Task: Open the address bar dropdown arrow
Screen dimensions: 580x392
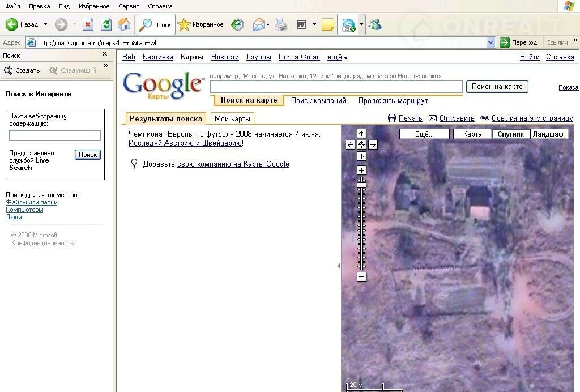Action: [x=491, y=42]
